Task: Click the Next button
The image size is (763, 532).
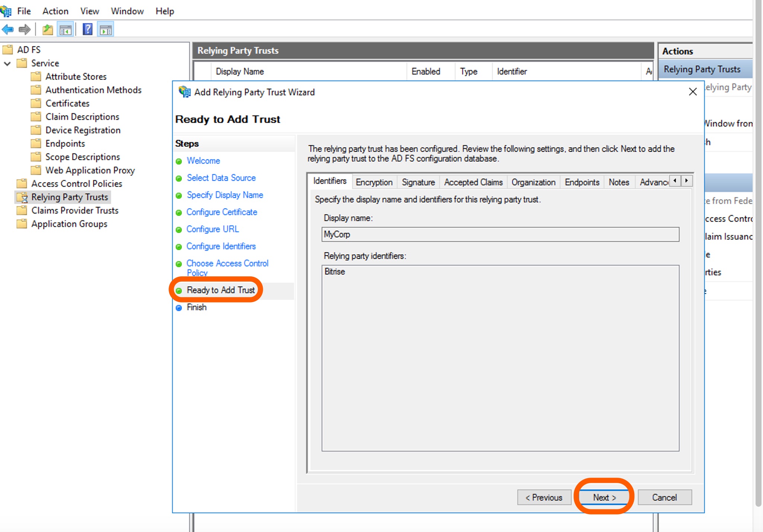Action: (604, 497)
